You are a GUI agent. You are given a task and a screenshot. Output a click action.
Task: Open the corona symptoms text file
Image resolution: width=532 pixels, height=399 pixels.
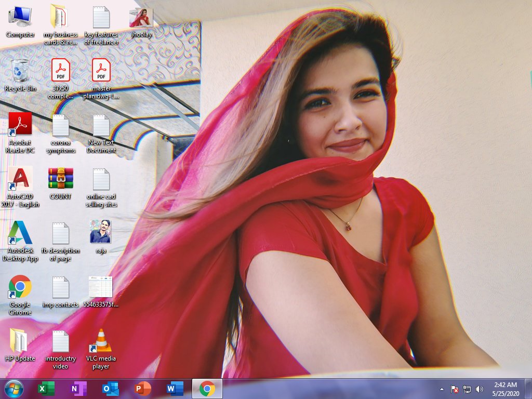[60, 125]
